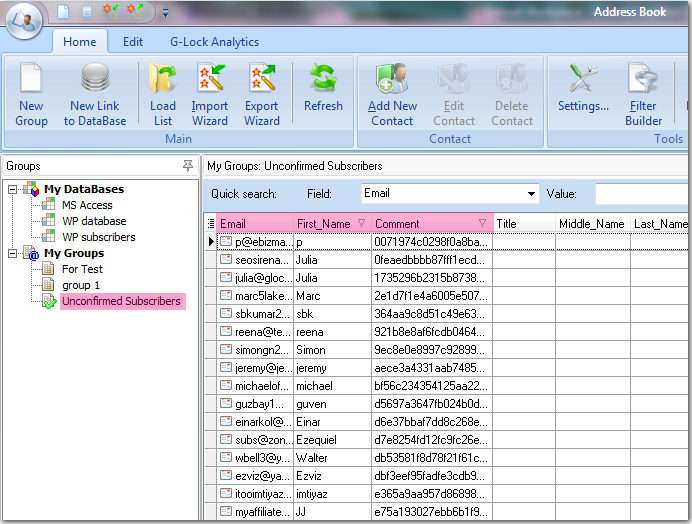Click the first name cell 'guven'

(332, 404)
